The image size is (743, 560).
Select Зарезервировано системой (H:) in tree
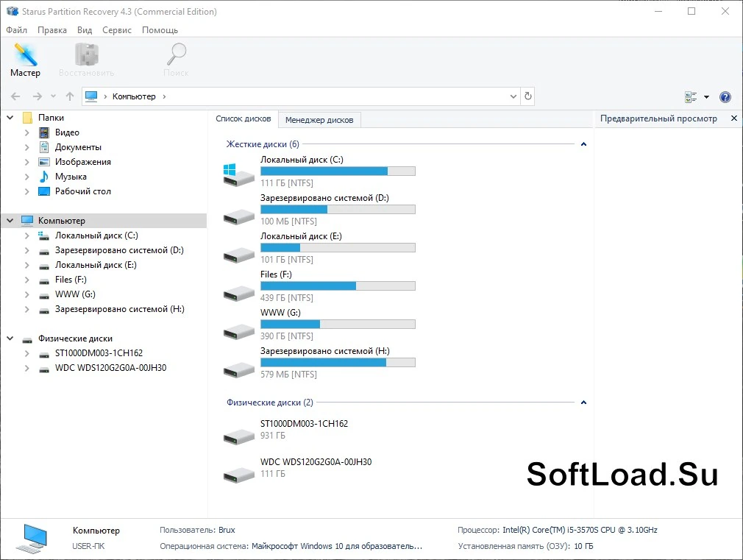[x=119, y=309]
